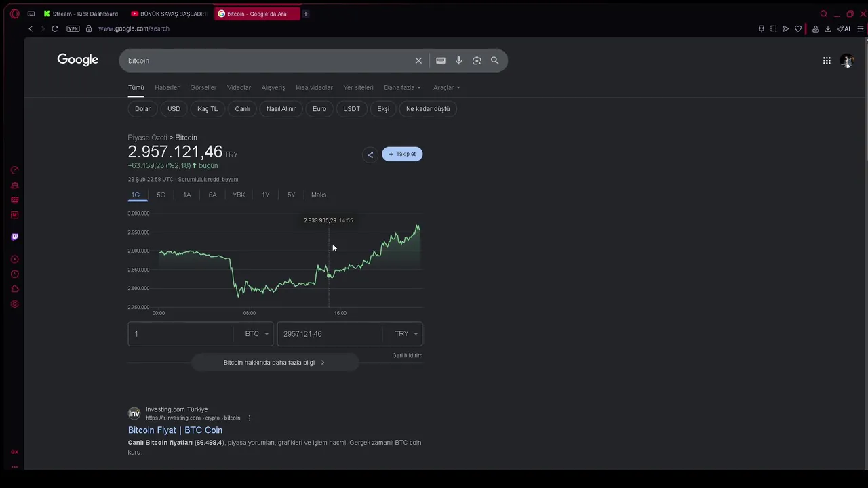Select the 6A chart range
This screenshot has width=868, height=488.
pos(212,195)
